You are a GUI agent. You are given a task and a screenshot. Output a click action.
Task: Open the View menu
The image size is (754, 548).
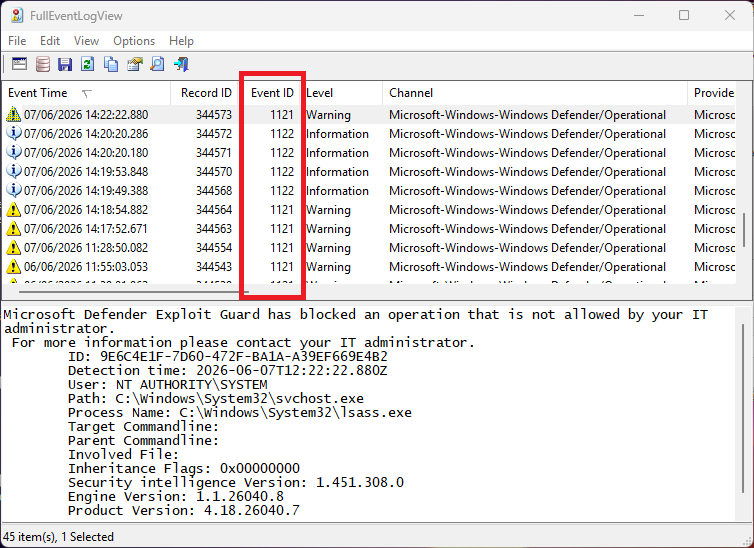87,41
